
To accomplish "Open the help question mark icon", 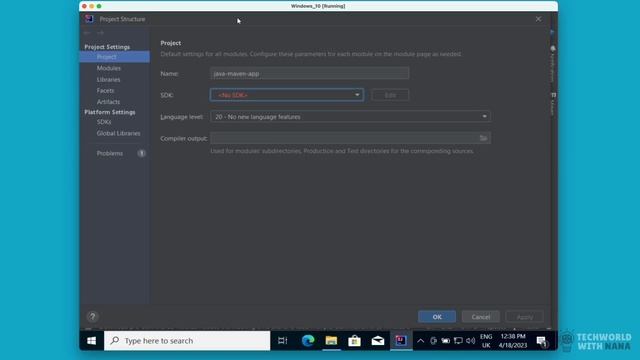I will coord(92,316).
